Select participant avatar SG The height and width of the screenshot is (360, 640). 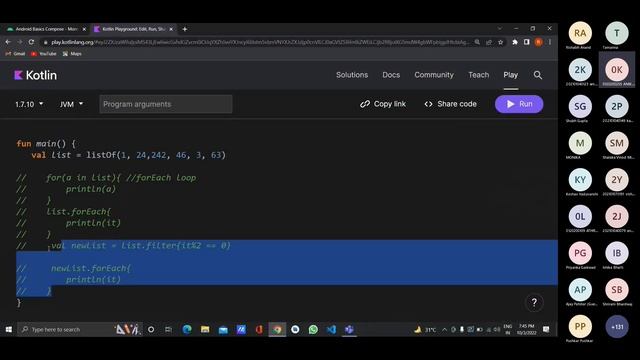point(580,107)
